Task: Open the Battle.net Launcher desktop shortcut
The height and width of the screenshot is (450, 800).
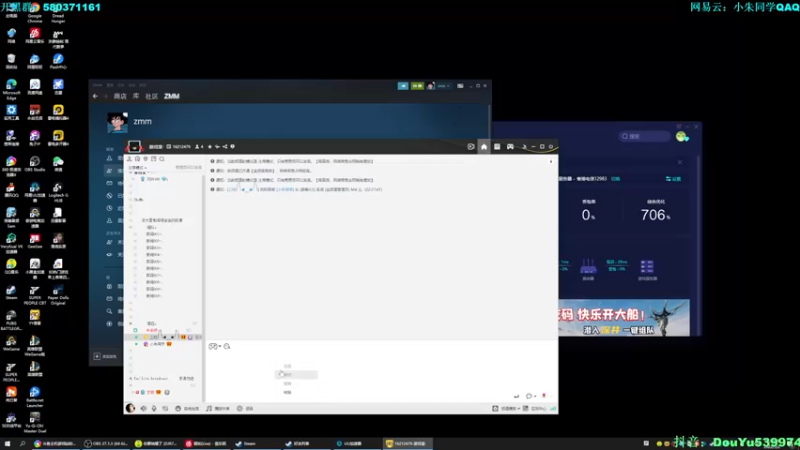Action: pyautogui.click(x=35, y=397)
